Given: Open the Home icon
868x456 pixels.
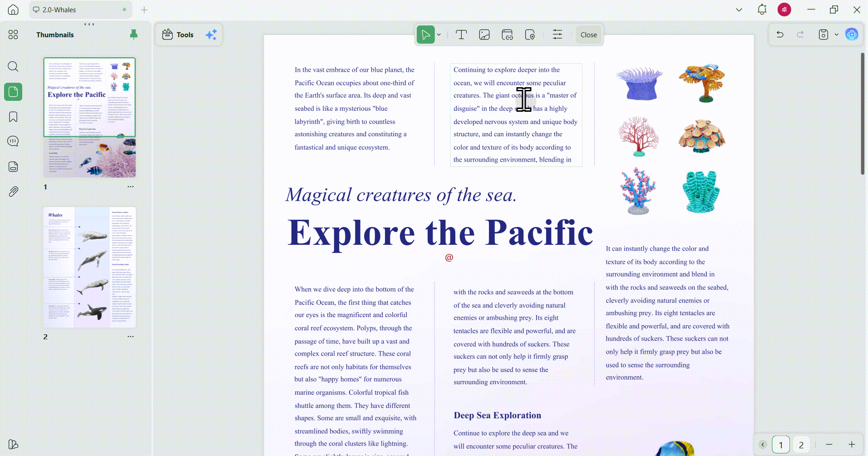Looking at the screenshot, I should (x=13, y=10).
